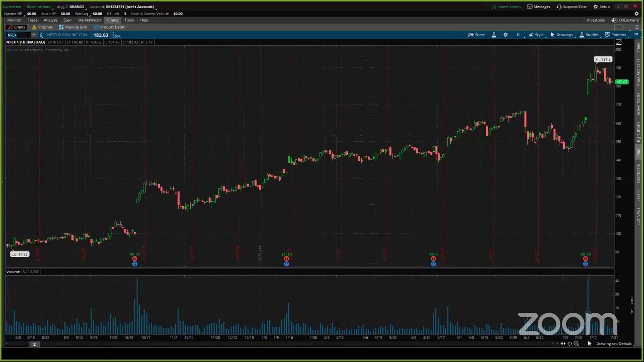Click the list icon next to grid layout
The height and width of the screenshot is (362, 644).
click(636, 27)
